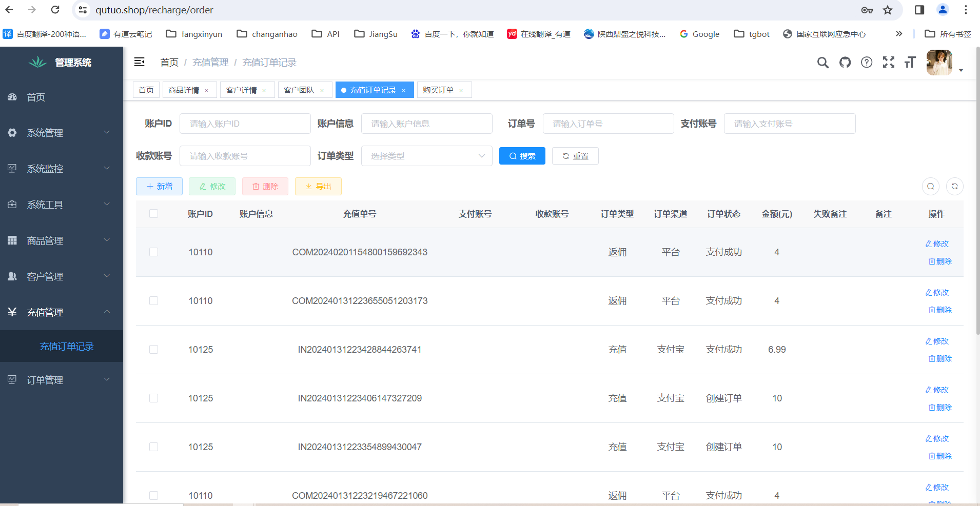
Task: Open the user avatar menu
Action: click(939, 63)
